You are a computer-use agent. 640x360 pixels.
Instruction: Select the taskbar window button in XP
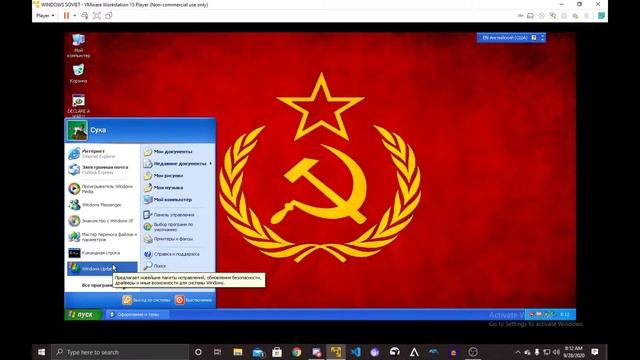click(137, 314)
